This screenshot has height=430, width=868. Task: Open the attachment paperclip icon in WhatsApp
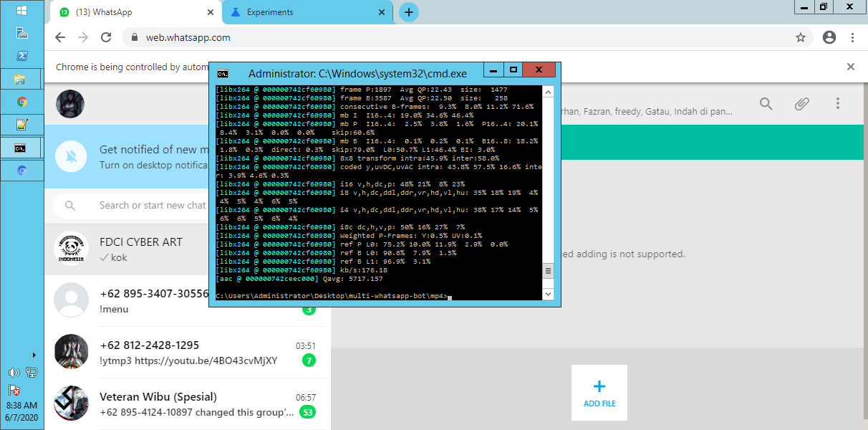click(801, 103)
